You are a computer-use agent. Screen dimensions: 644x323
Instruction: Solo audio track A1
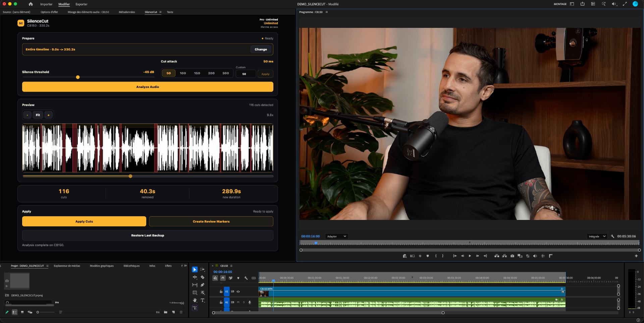coord(244,302)
